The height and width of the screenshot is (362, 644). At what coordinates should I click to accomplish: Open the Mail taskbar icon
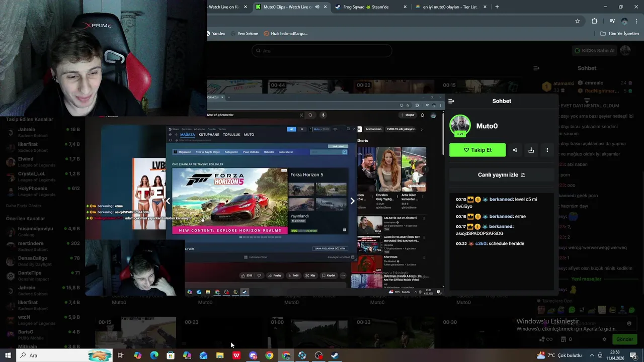[x=203, y=355]
